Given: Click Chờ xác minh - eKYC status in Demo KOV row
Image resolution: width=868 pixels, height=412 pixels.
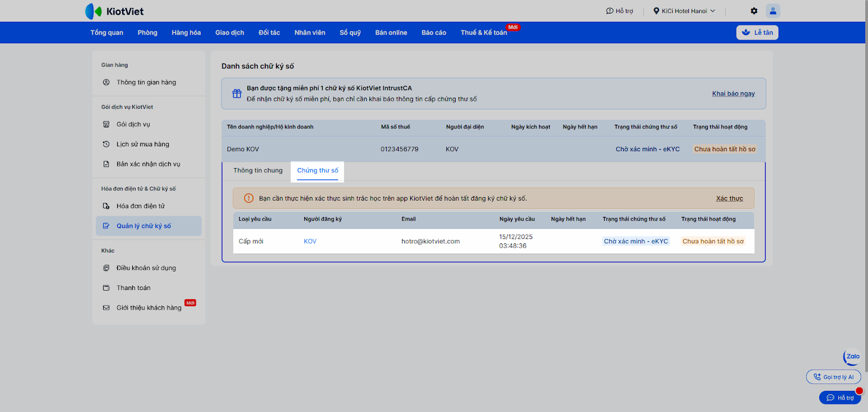Looking at the screenshot, I should tap(648, 149).
